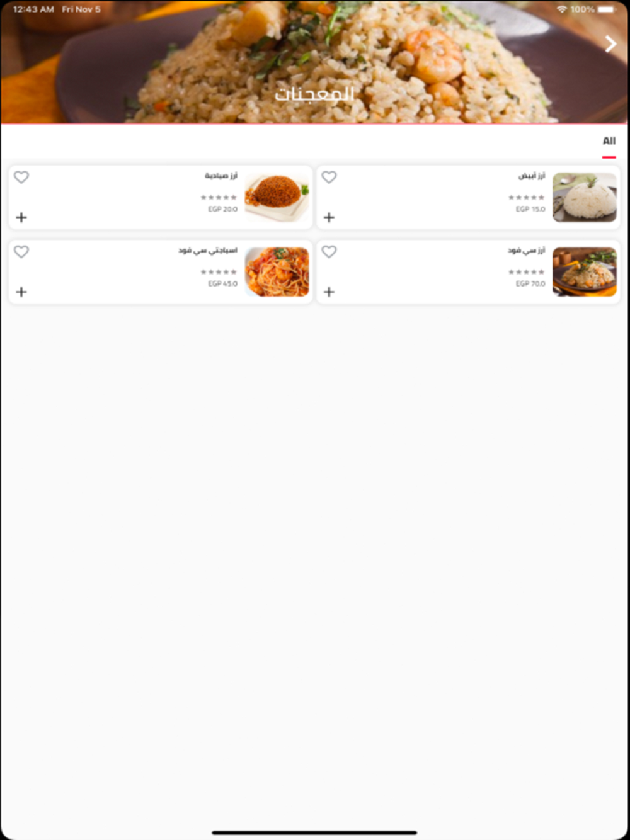Toggle heart on EGP 70.0 seafood rice
Image resolution: width=630 pixels, height=840 pixels.
(x=329, y=252)
